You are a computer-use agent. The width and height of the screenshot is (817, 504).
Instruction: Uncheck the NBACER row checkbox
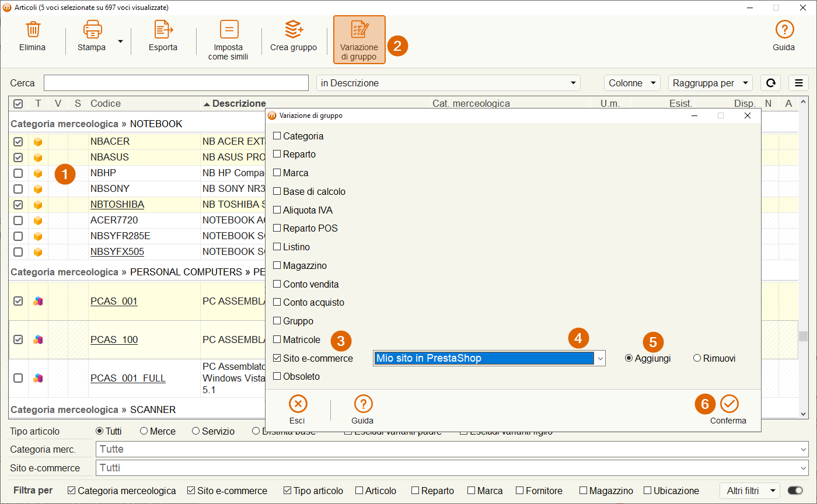click(x=18, y=142)
